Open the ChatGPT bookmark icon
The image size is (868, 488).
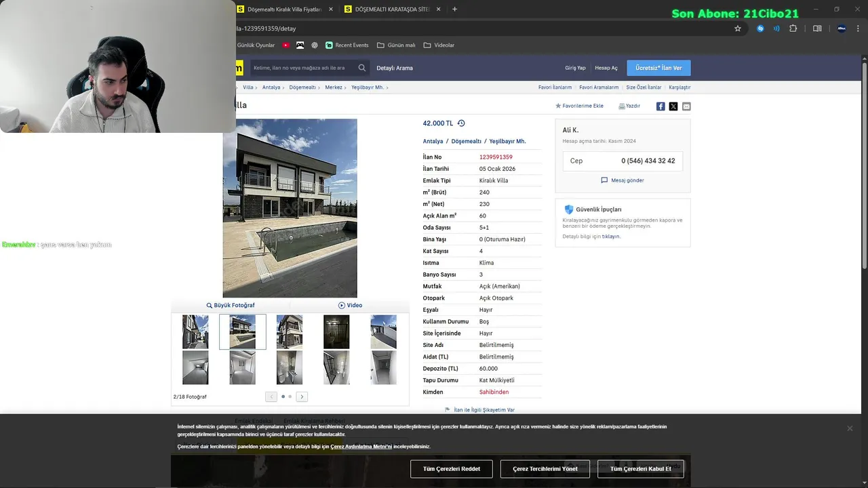click(x=315, y=45)
